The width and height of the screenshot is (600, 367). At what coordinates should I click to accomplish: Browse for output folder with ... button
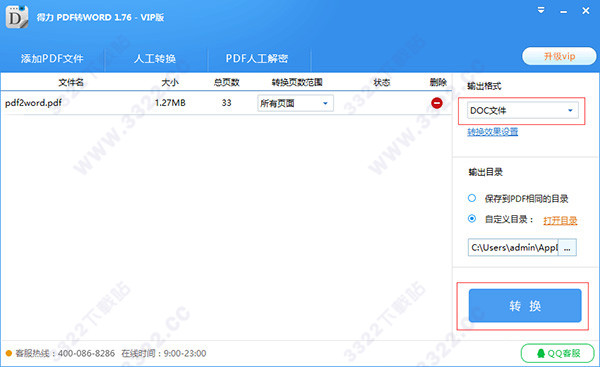[567, 248]
